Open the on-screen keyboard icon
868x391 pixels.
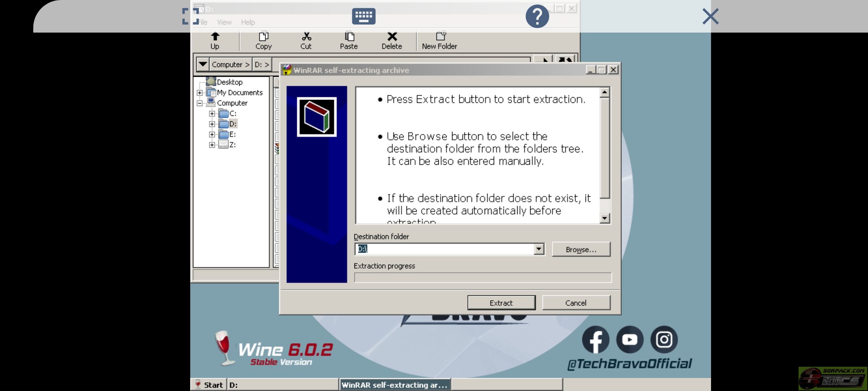point(363,16)
